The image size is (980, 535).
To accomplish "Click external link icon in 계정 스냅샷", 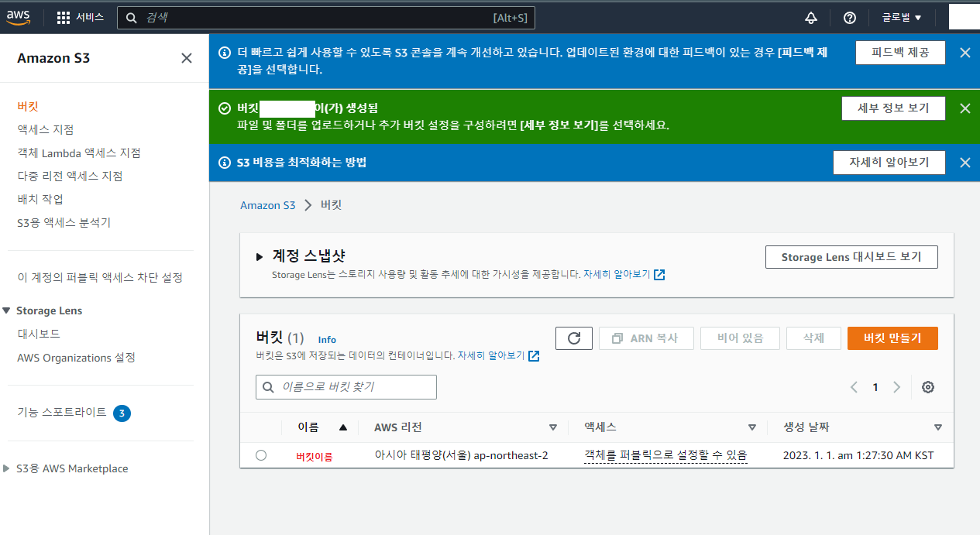I will click(659, 275).
